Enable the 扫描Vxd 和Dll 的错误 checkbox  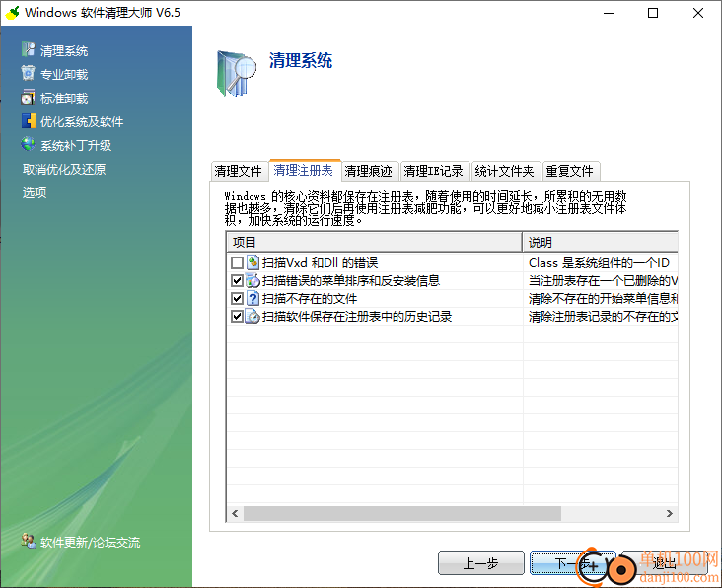click(x=237, y=262)
